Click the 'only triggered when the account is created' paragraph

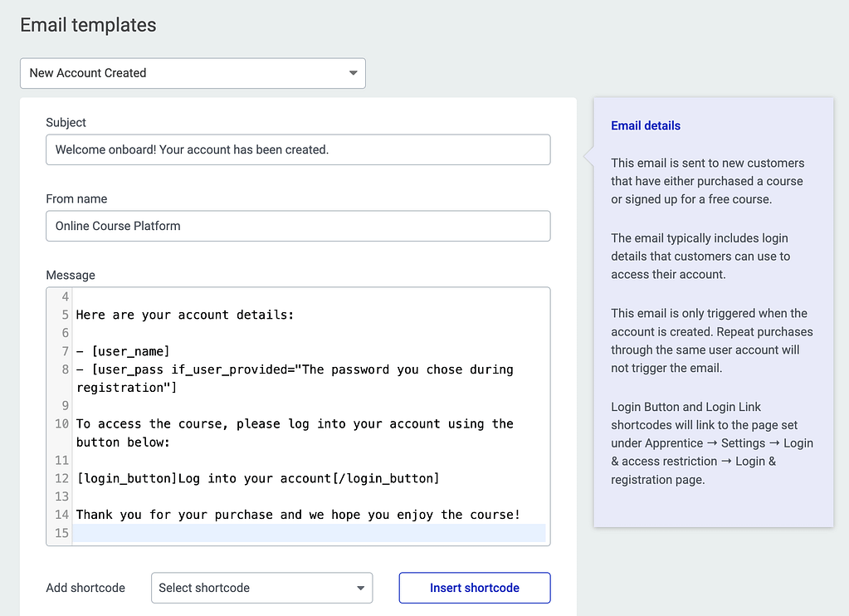click(712, 340)
